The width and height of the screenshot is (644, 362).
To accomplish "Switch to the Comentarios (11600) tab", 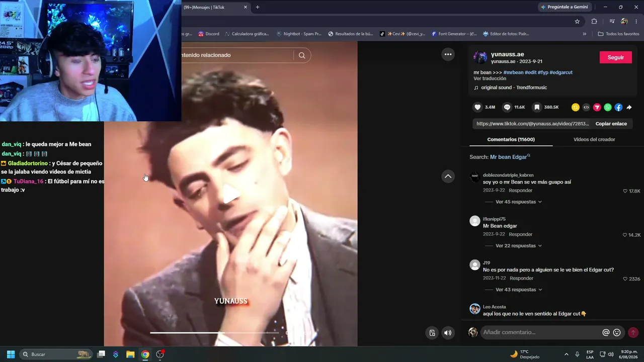I will tap(511, 139).
